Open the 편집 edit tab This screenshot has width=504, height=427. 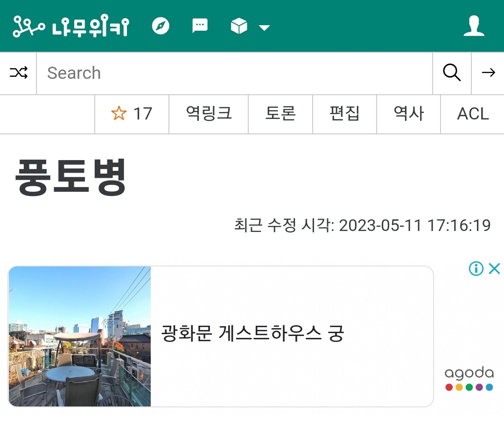pyautogui.click(x=344, y=114)
